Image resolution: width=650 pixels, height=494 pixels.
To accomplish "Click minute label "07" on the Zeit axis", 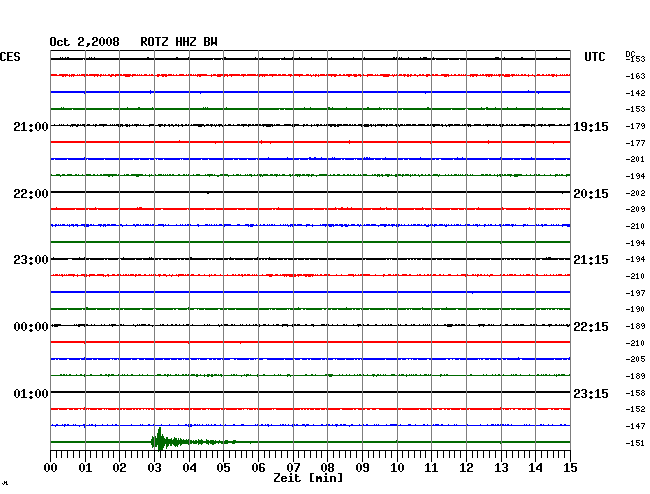I will [293, 468].
